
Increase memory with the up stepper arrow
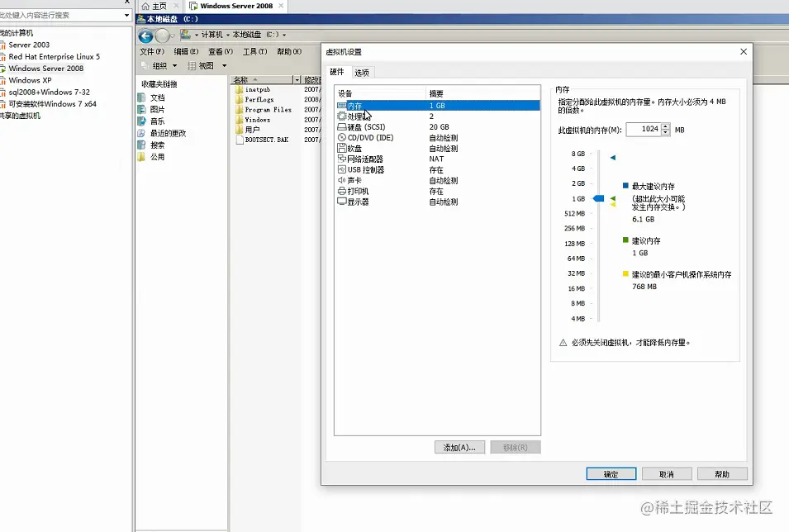(x=666, y=126)
